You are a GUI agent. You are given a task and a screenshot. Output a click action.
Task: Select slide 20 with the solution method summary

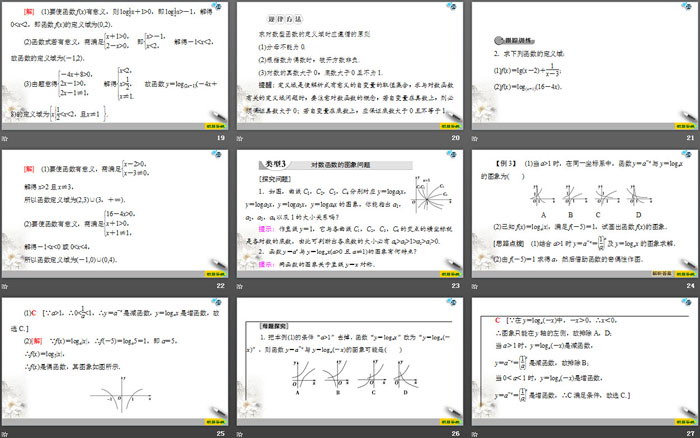tap(348, 66)
